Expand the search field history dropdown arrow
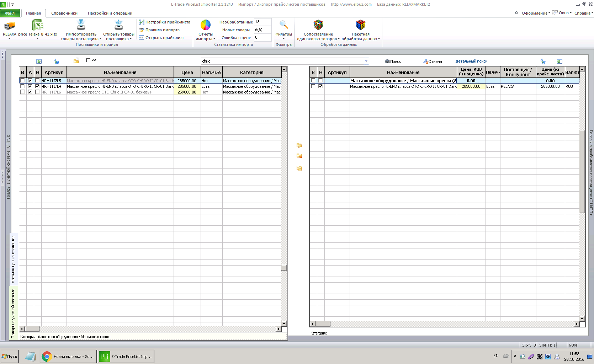 (x=366, y=61)
